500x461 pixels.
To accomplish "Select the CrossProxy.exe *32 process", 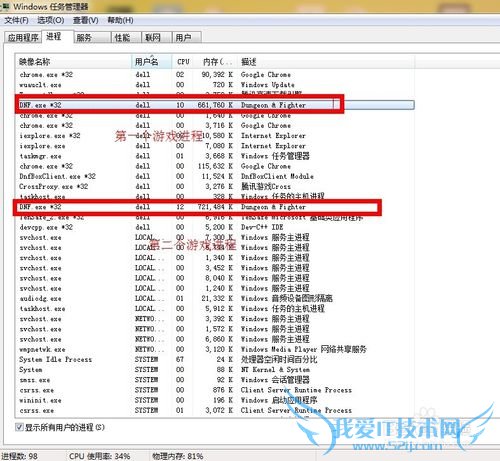I will tap(215, 187).
